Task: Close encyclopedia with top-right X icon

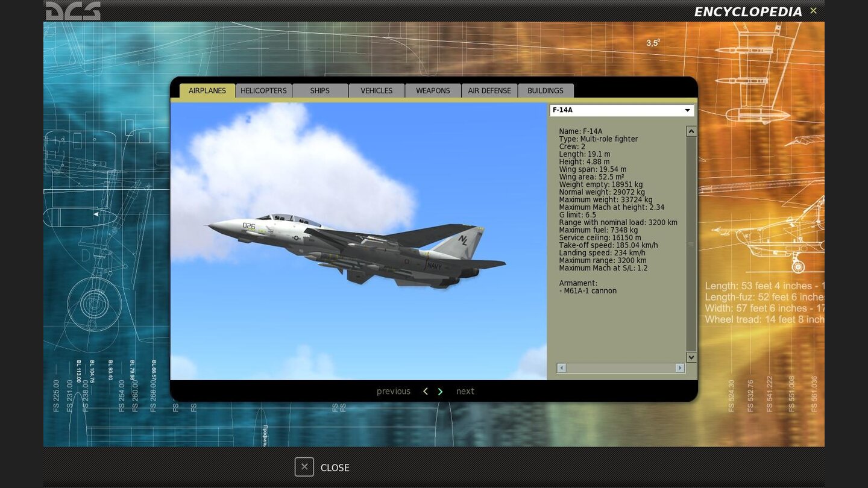Action: pyautogui.click(x=813, y=11)
